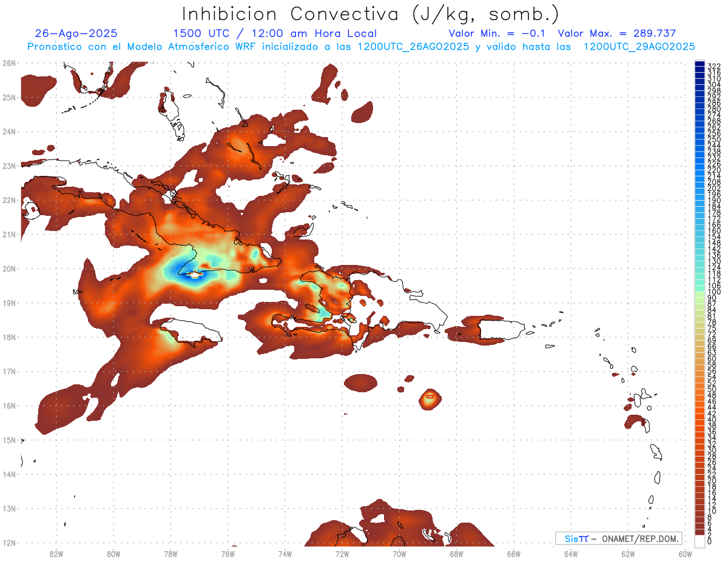Image resolution: width=728 pixels, height=562 pixels.
Task: Pick the pale green 100 swatch on the colorbar
Action: [700, 295]
